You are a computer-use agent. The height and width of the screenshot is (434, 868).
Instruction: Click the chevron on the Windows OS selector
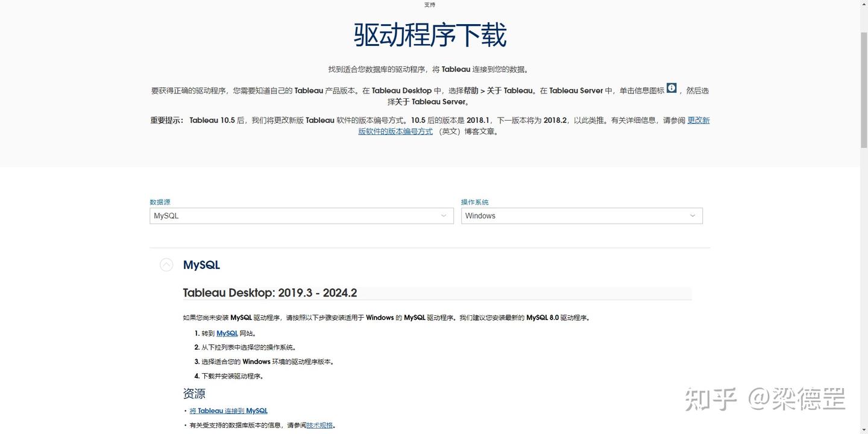(x=692, y=215)
